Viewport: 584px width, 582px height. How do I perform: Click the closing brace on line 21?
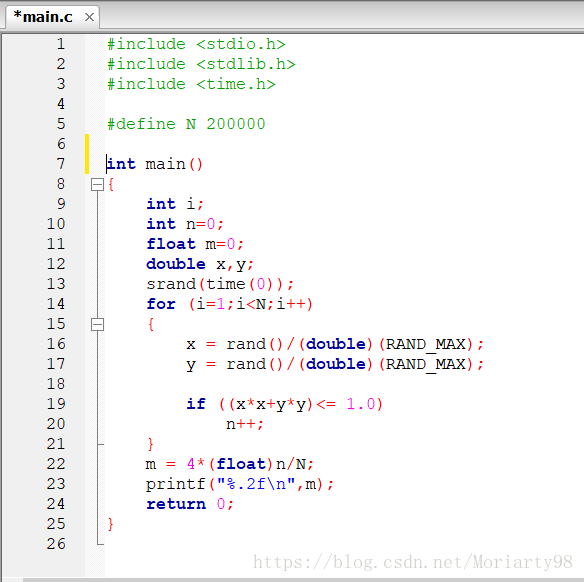[150, 444]
